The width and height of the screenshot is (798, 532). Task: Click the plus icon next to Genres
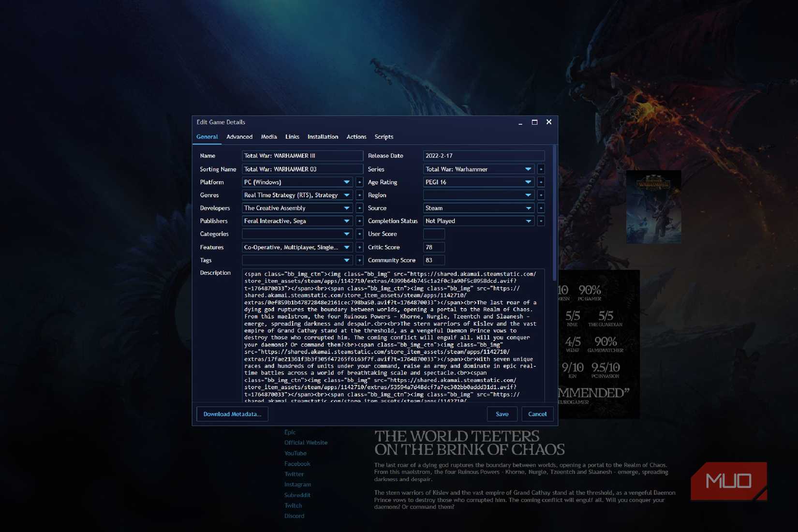[359, 195]
